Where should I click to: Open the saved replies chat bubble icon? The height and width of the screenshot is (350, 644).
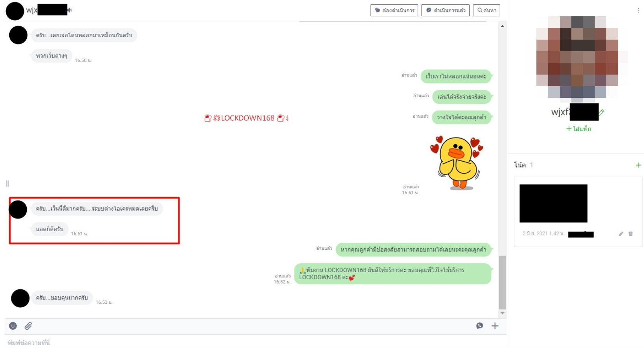pos(480,326)
